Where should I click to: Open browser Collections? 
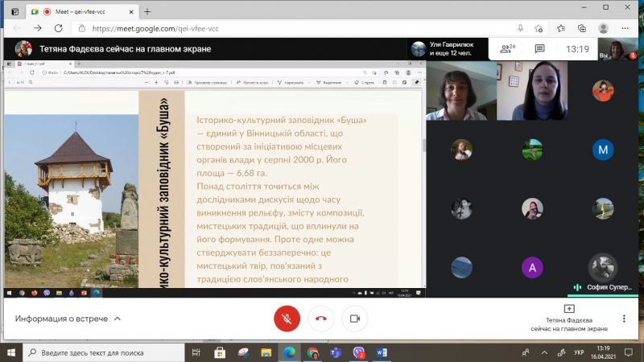581,28
